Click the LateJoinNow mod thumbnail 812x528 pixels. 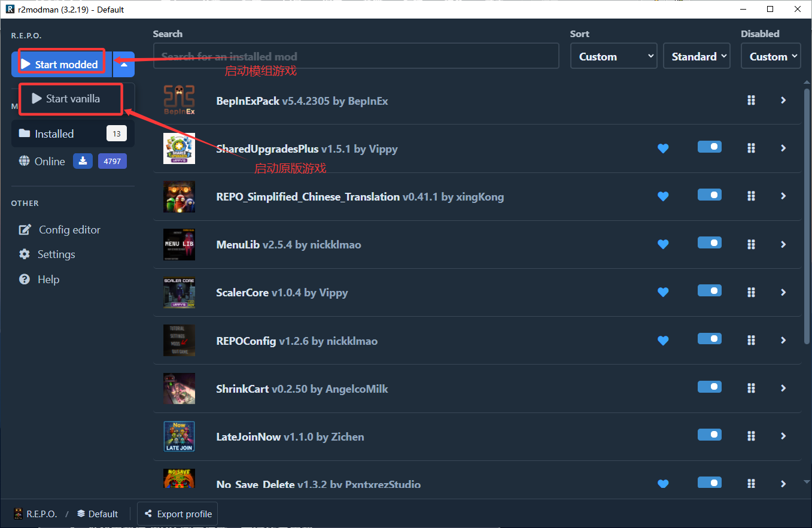pyautogui.click(x=179, y=436)
